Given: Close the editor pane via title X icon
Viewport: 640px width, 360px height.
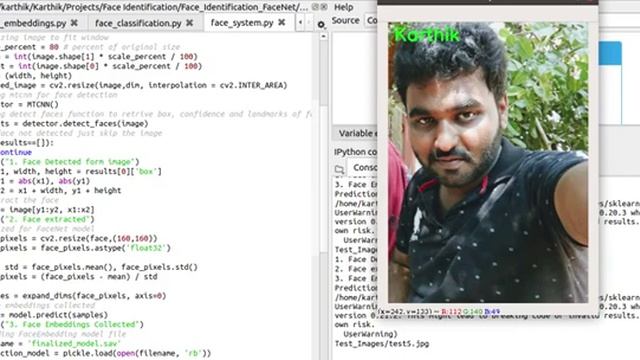Looking at the screenshot, I should [324, 7].
